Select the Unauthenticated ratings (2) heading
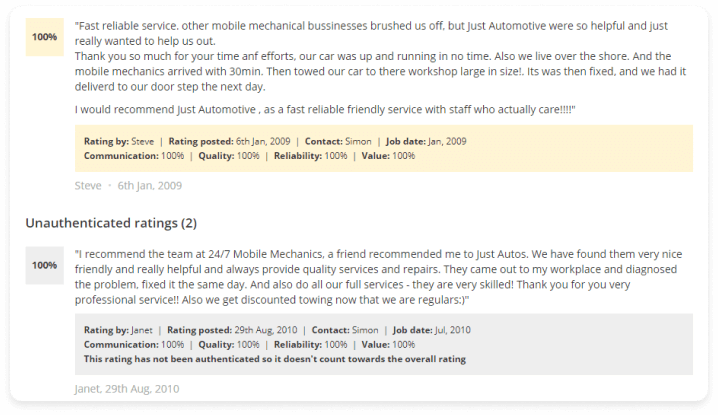Viewport: 718px width, 415px height. pyautogui.click(x=111, y=223)
